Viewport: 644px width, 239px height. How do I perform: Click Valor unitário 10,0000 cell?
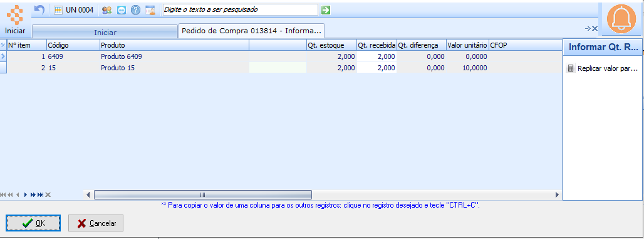tap(467, 68)
